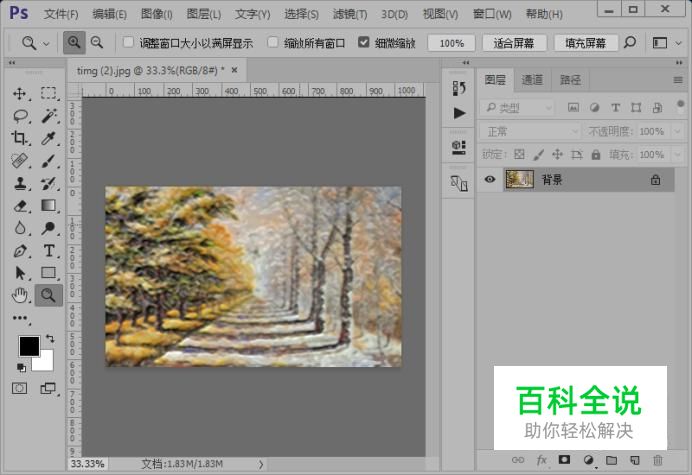Open the File menu
The width and height of the screenshot is (692, 475).
pos(61,14)
